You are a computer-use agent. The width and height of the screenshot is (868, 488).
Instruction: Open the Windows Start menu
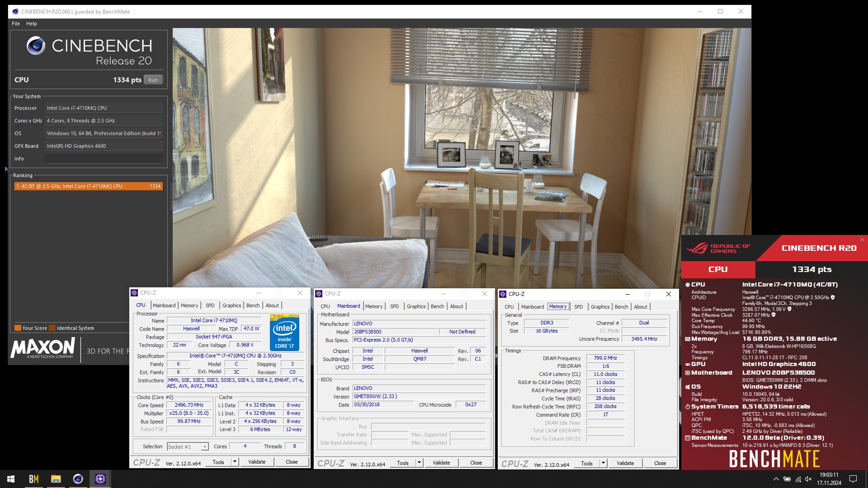click(11, 479)
